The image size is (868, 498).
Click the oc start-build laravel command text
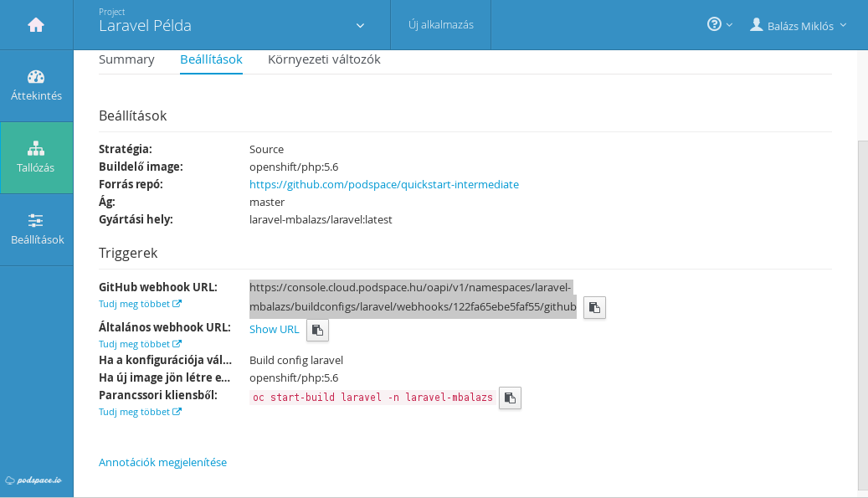pyautogui.click(x=372, y=398)
